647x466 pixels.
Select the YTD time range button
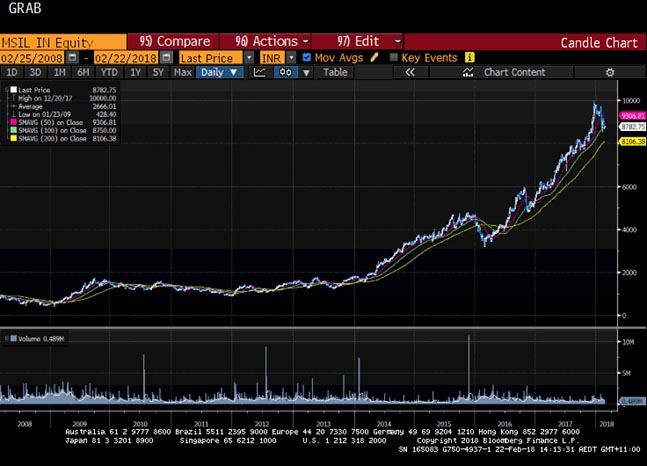tap(110, 72)
